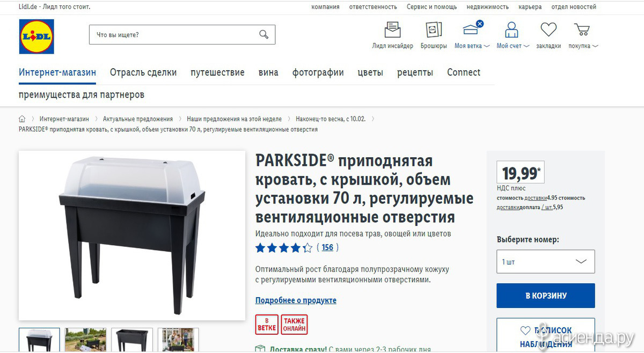Viewport: 644px width, 353px height.
Task: Click Сервис и помощь link
Action: [x=431, y=7]
